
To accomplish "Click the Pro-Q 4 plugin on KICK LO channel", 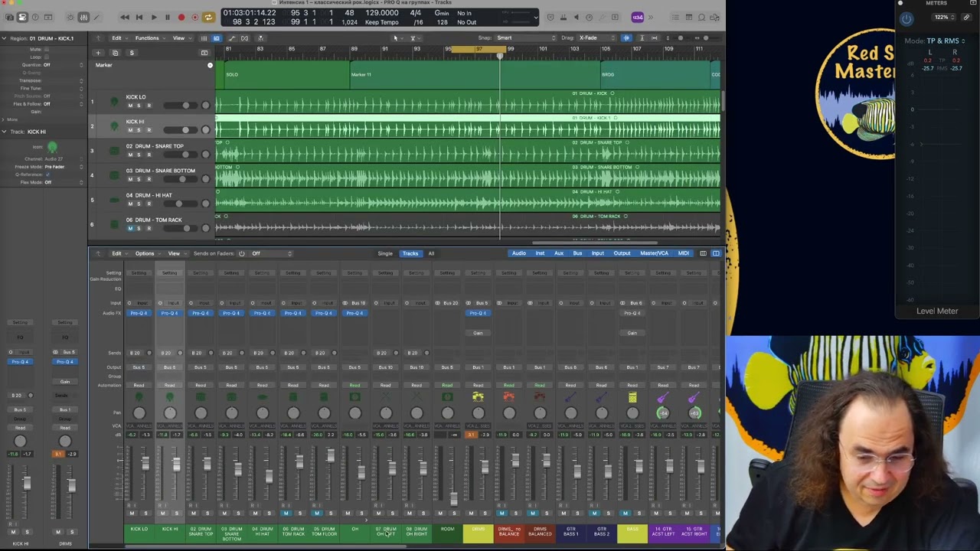I will click(x=139, y=313).
